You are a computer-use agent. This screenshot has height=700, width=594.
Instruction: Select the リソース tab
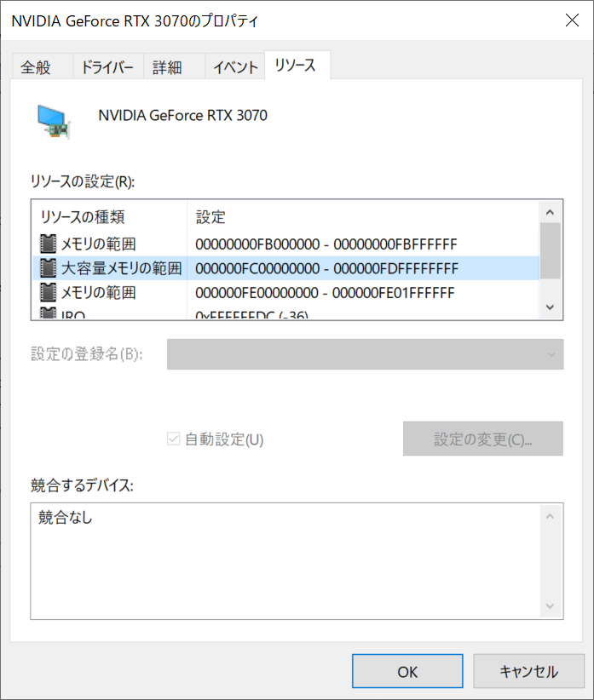(x=297, y=66)
